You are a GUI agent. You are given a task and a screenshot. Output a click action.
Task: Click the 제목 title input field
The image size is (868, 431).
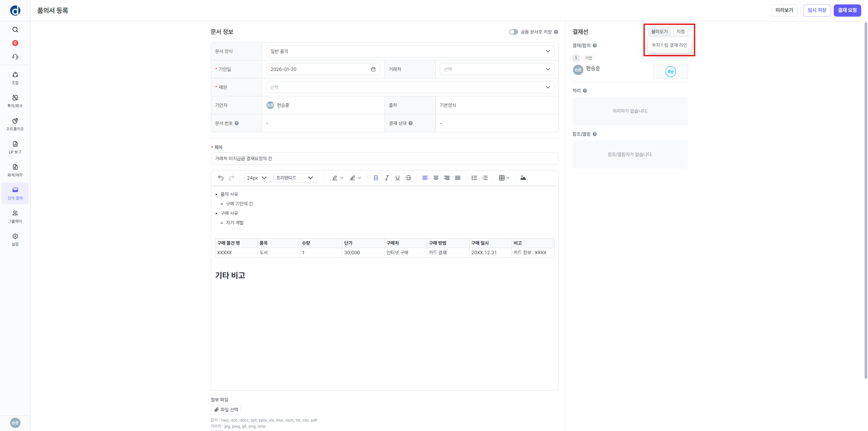coord(384,158)
